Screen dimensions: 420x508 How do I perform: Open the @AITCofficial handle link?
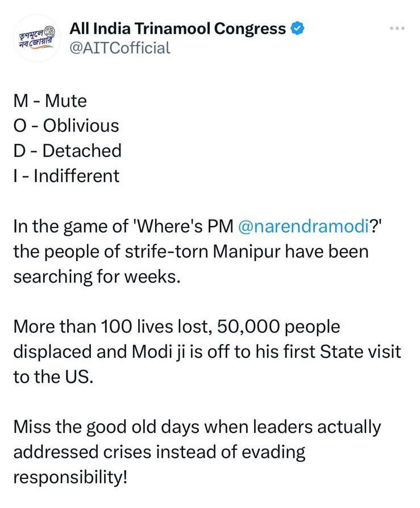tap(119, 48)
